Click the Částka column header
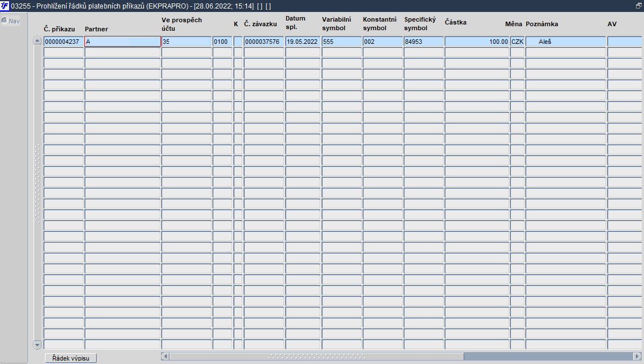Screen dimensions: 644x364 coord(456,22)
